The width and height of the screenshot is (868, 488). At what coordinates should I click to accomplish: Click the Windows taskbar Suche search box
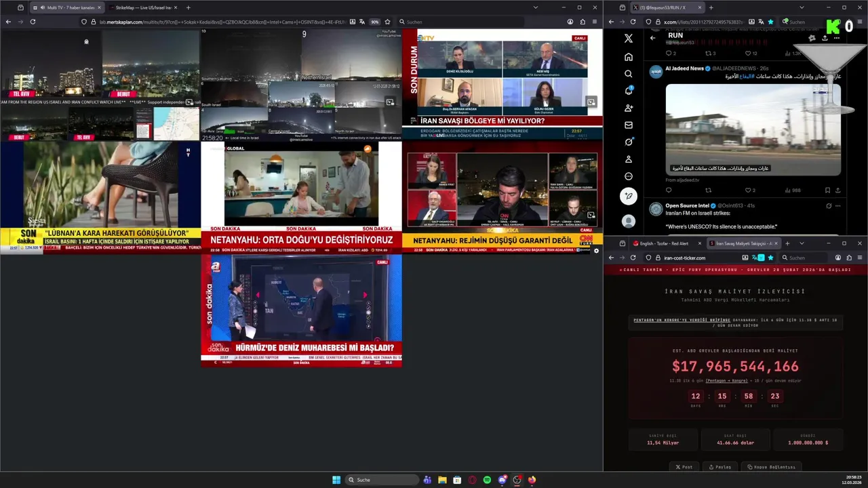click(382, 480)
